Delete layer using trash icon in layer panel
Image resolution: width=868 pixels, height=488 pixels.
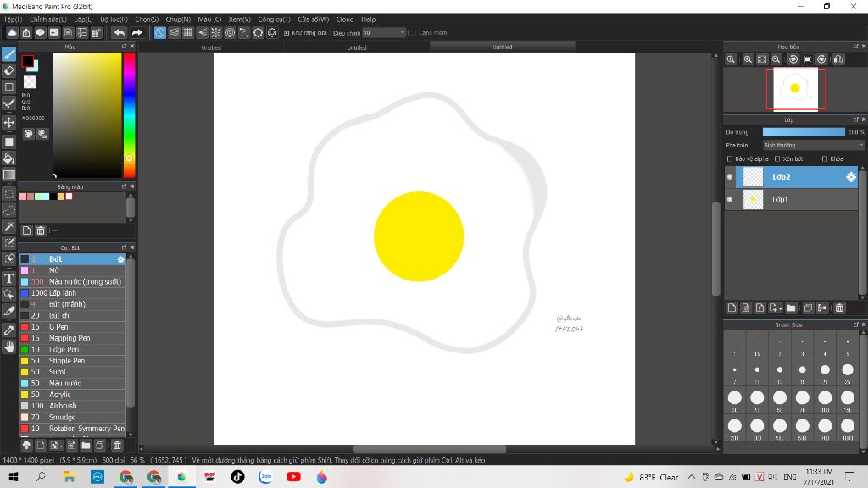point(839,308)
